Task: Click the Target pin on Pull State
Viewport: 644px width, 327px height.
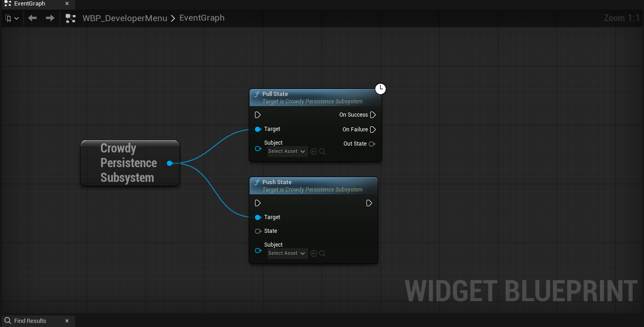Action: click(258, 129)
